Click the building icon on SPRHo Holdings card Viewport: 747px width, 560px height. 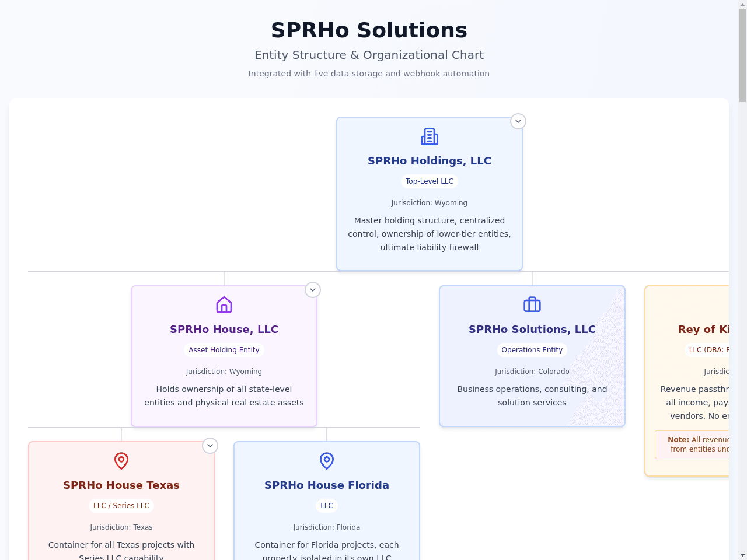pos(430,136)
